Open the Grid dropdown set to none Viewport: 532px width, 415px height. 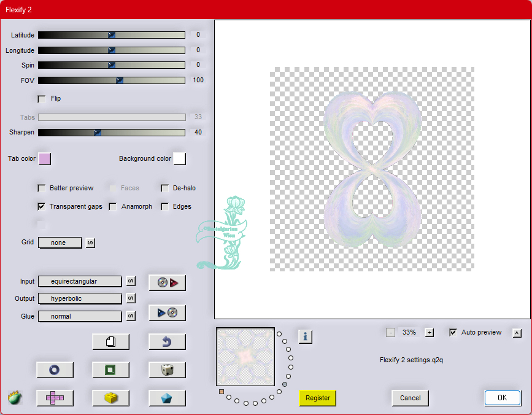[60, 242]
